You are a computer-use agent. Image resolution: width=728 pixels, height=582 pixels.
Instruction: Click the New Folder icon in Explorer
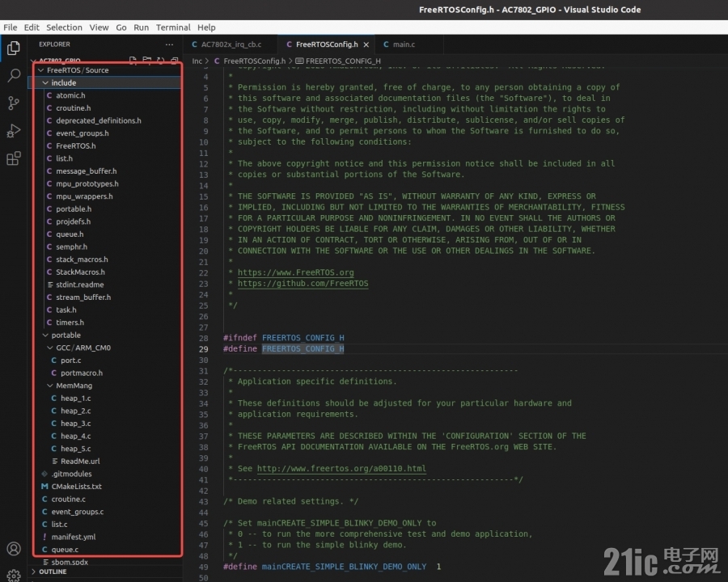pos(146,61)
